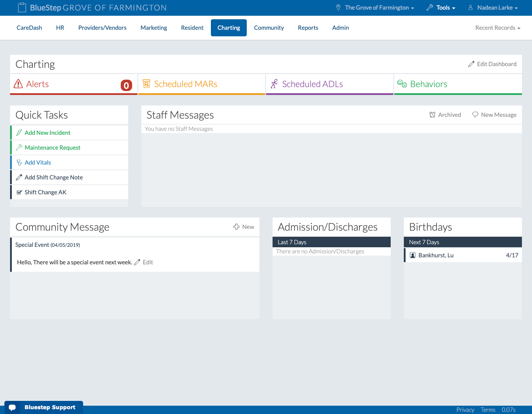This screenshot has height=414, width=532.
Task: Edit the Special Event community message
Action: pyautogui.click(x=143, y=262)
